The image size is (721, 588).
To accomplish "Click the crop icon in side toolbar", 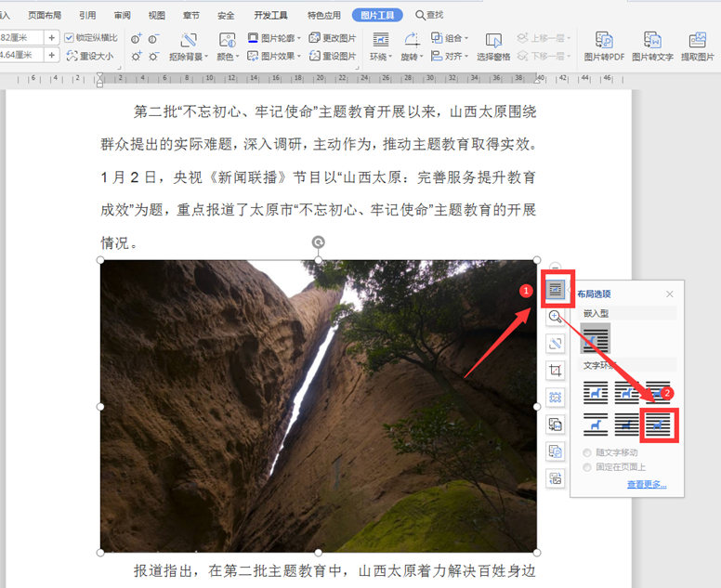I will click(556, 371).
